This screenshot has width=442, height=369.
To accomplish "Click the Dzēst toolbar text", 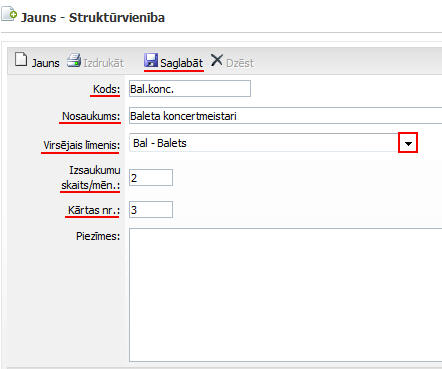I will pyautogui.click(x=240, y=63).
